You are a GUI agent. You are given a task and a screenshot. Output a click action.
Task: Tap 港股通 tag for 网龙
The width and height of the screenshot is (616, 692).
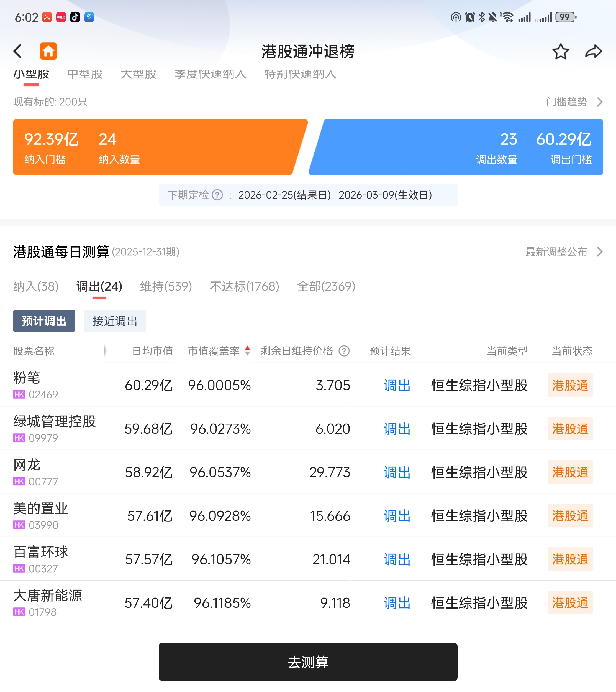570,472
